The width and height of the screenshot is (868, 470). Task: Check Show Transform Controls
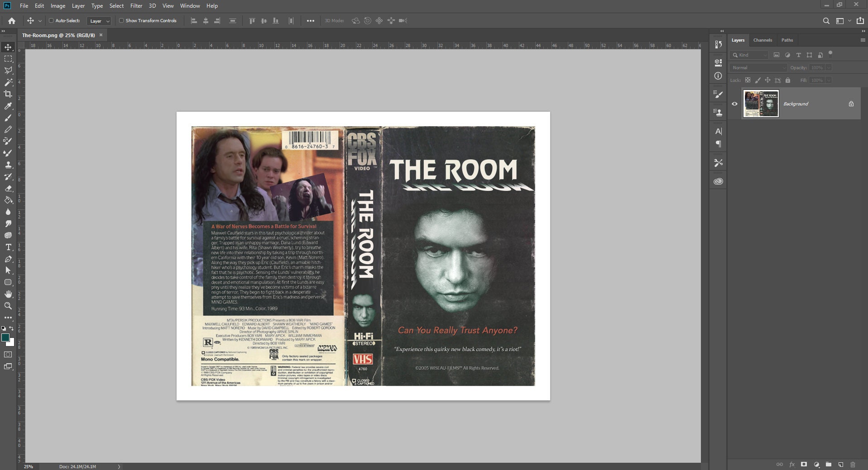(x=121, y=20)
